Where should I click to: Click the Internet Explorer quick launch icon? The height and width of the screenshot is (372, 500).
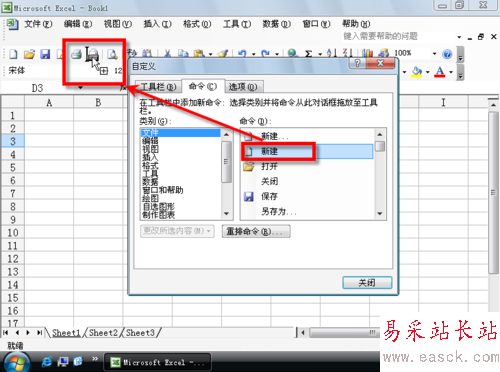tap(47, 362)
